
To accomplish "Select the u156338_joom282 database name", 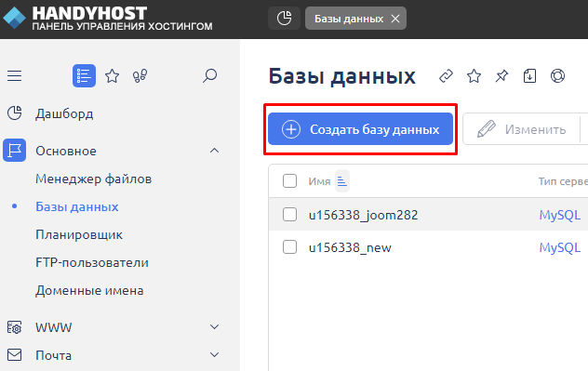I will click(363, 215).
